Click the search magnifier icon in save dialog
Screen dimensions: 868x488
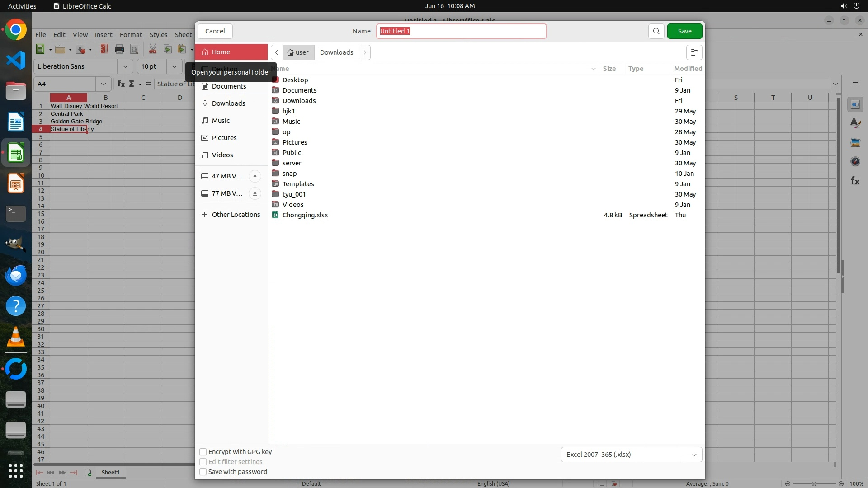656,31
